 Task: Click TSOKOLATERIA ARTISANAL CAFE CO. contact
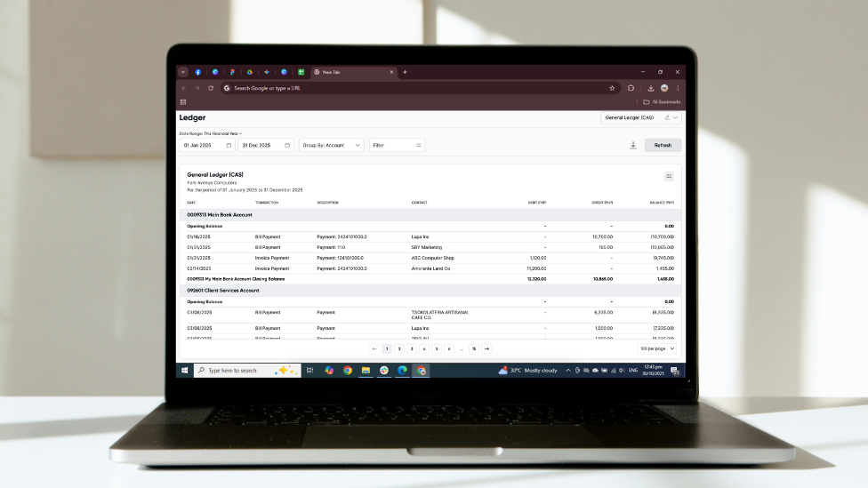tap(440, 315)
